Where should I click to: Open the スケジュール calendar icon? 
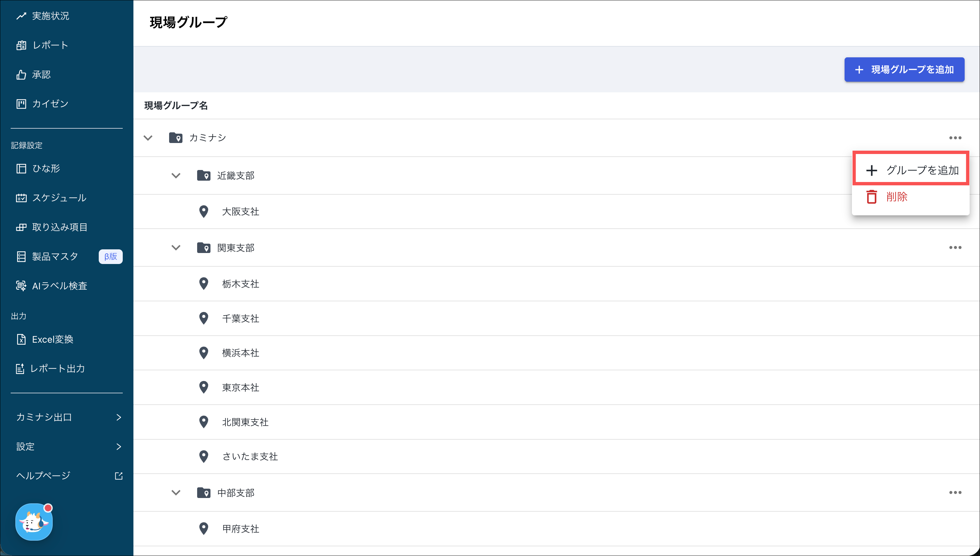click(21, 198)
